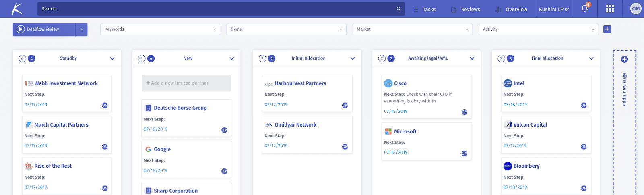
Task: Open the Microsoft card link
Action: 405,131
